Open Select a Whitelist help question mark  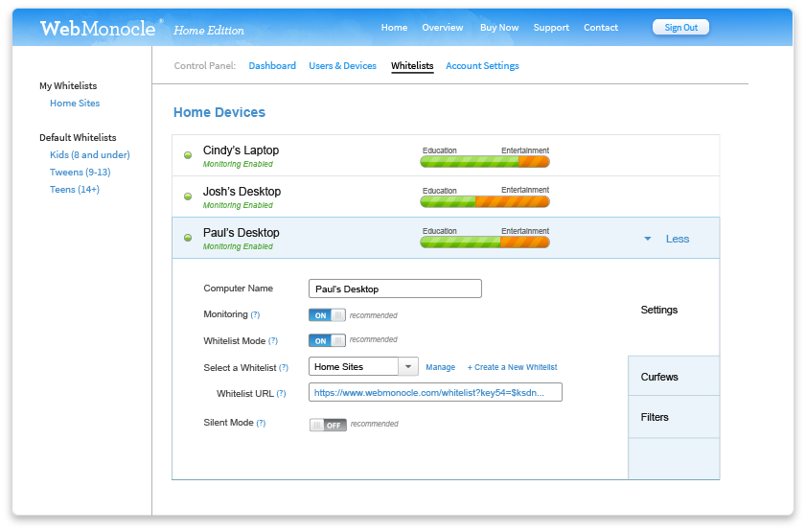(x=284, y=367)
